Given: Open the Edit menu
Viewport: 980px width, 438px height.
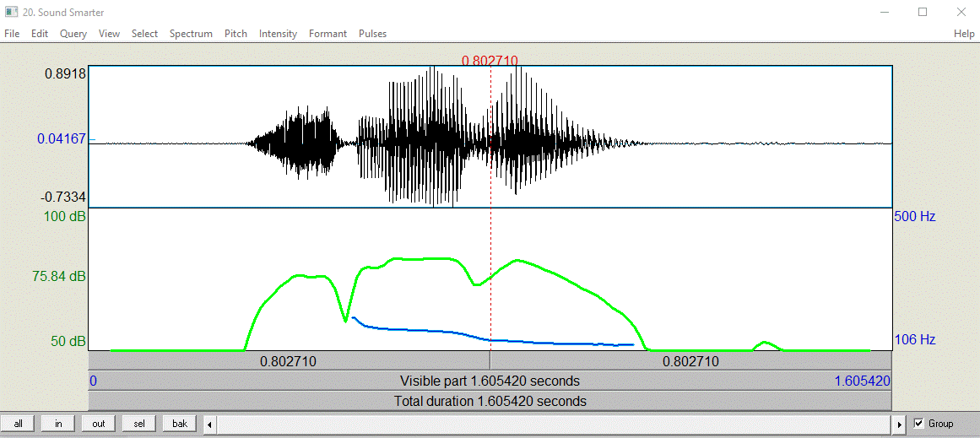Looking at the screenshot, I should pos(40,34).
